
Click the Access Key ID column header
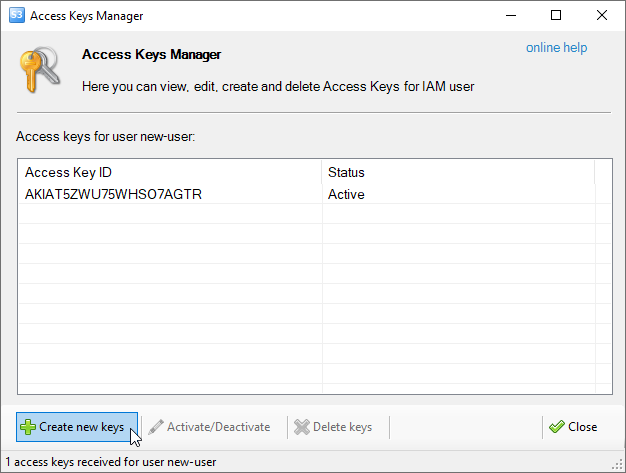click(x=170, y=172)
